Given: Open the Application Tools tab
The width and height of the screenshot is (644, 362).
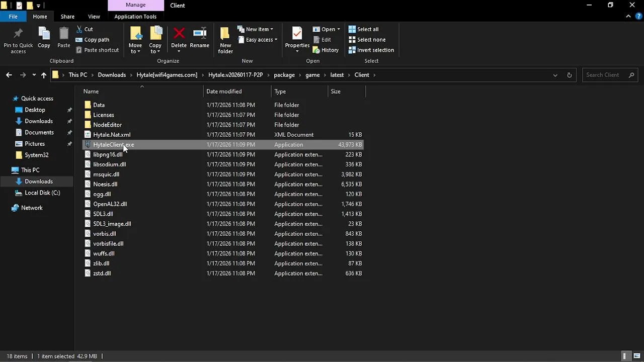Looking at the screenshot, I should 135,17.
